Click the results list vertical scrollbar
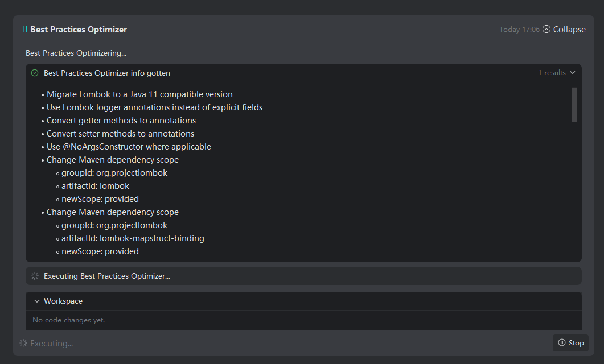The image size is (604, 364). pos(574,105)
